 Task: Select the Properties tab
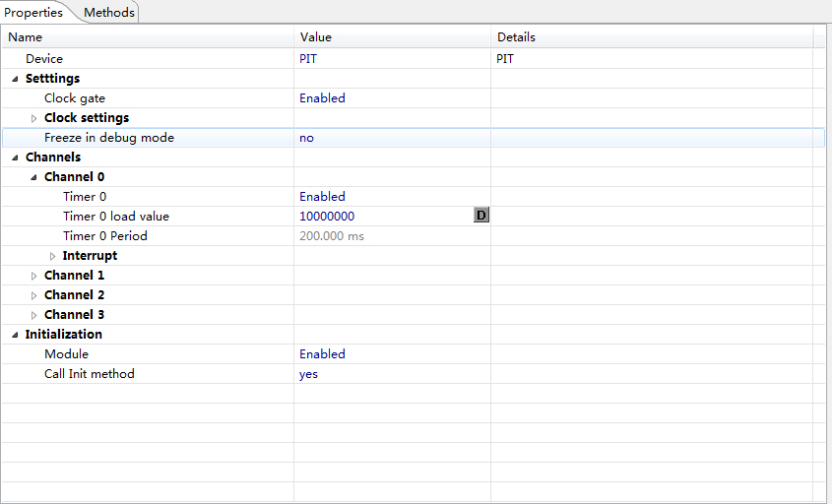33,12
